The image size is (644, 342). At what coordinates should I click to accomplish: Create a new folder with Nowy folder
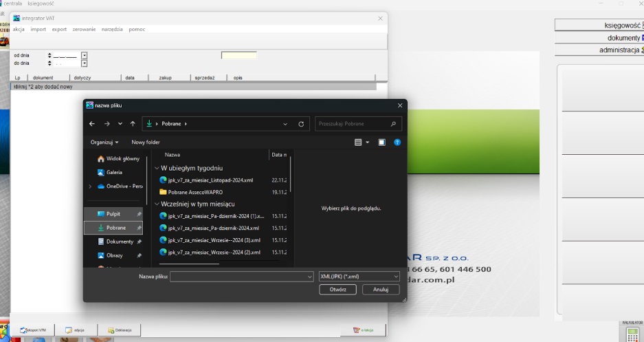146,142
